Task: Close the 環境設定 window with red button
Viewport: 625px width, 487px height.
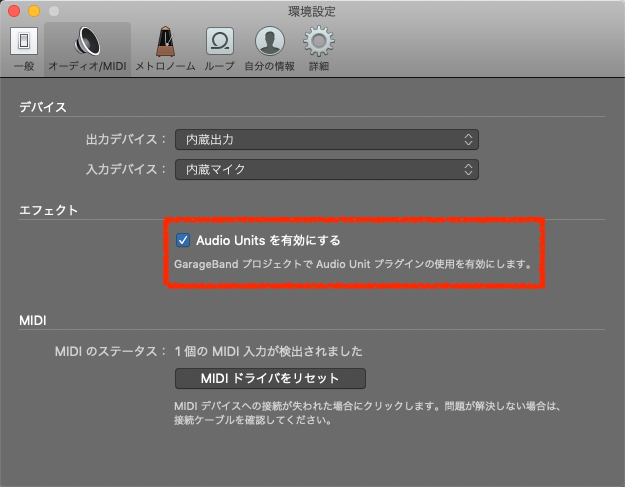Action: point(14,11)
